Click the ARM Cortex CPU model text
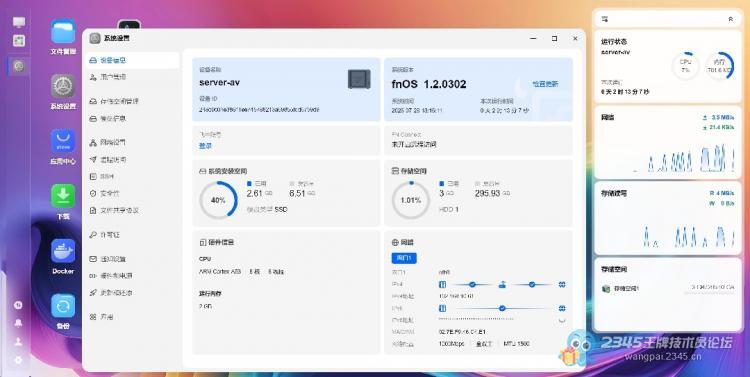The height and width of the screenshot is (377, 750). coord(220,272)
